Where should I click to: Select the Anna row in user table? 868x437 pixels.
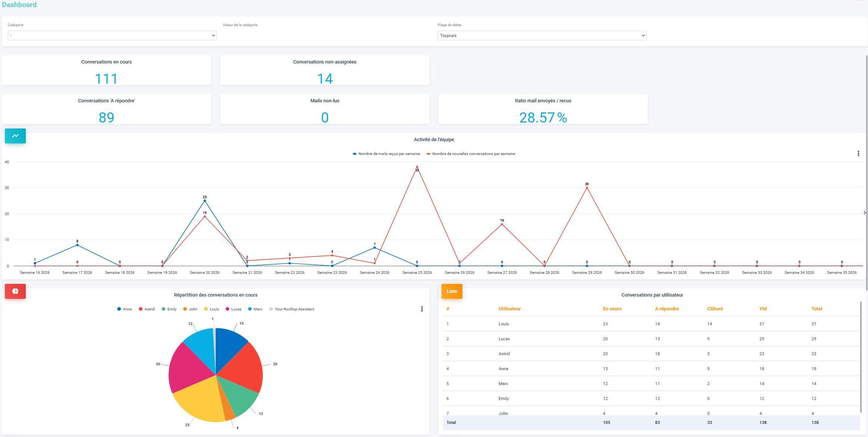click(651, 369)
